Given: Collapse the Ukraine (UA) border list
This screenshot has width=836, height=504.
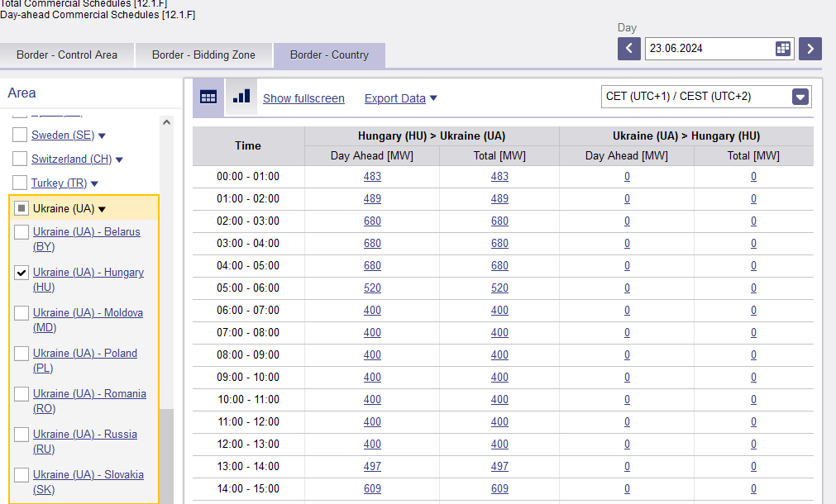Looking at the screenshot, I should (102, 209).
